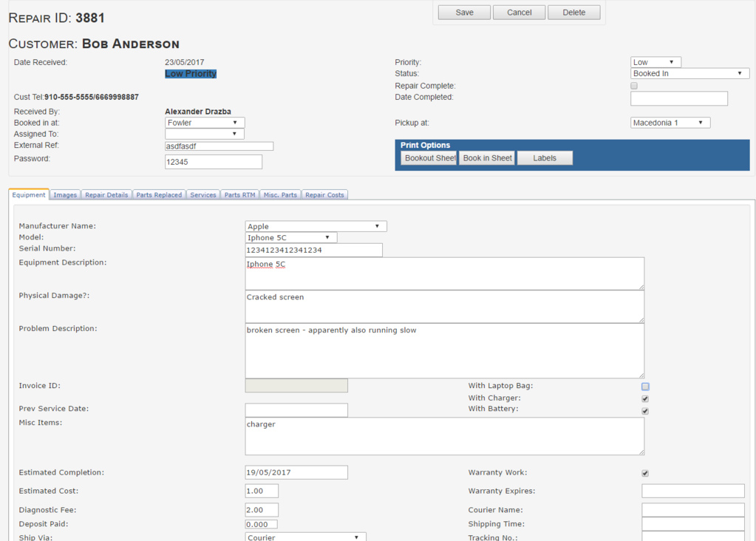Click the greyed Invoice ID field
This screenshot has height=541, width=756.
(x=296, y=386)
